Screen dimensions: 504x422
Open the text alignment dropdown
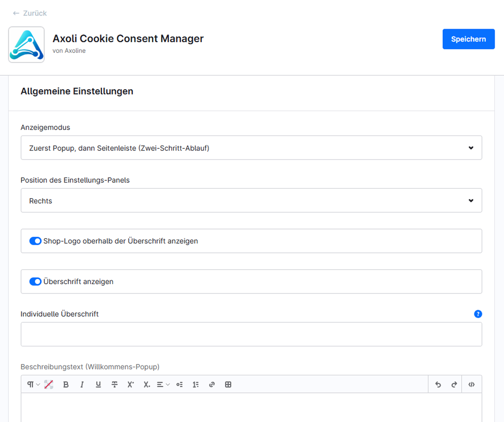[x=163, y=385]
